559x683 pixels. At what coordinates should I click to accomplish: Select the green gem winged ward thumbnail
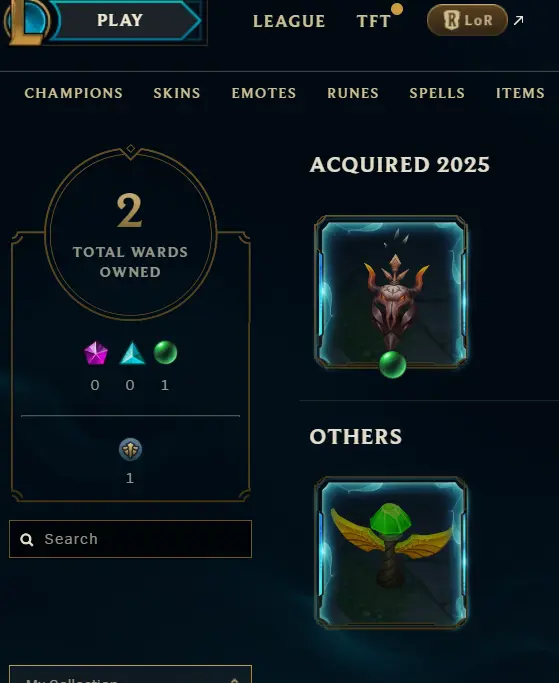tap(391, 553)
